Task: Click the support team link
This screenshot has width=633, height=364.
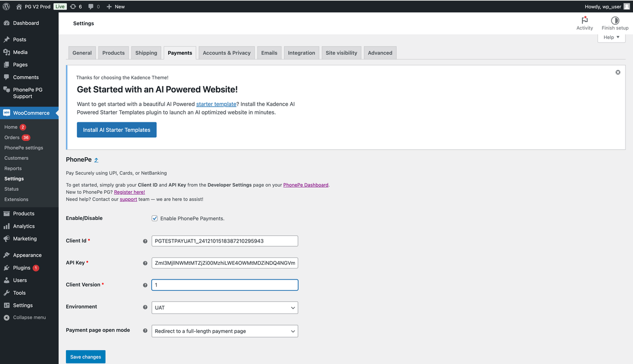Action: coord(128,199)
